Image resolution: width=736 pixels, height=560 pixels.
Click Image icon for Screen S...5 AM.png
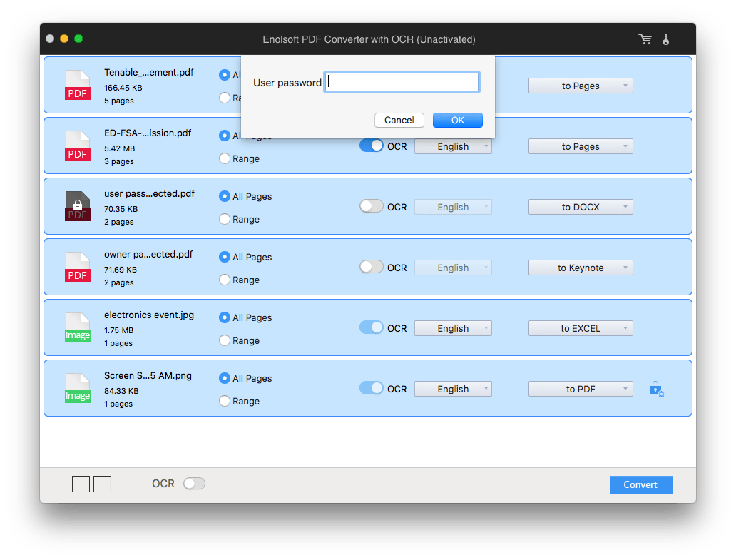78,388
